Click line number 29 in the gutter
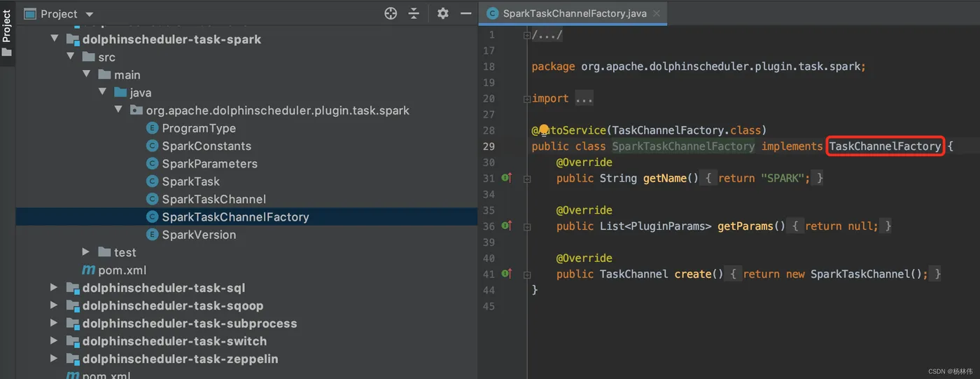Image resolution: width=980 pixels, height=379 pixels. [x=489, y=146]
